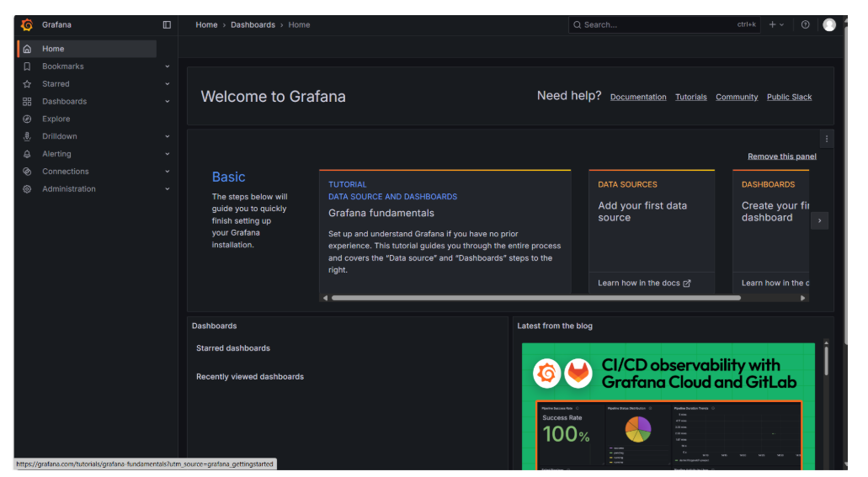868x477 pixels.
Task: Click the Starred dashboards heading
Action: 233,348
